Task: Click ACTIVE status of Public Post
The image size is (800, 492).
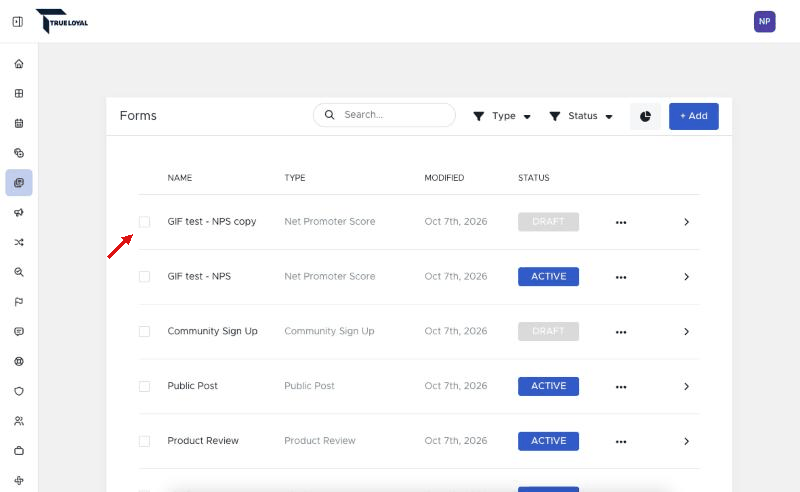Action: 548,386
